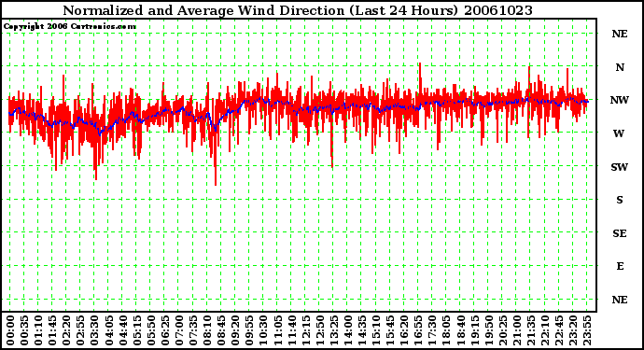Image resolution: width=644 pixels, height=350 pixels.
Task: Pick the 08:45 time label
Action: click(221, 330)
